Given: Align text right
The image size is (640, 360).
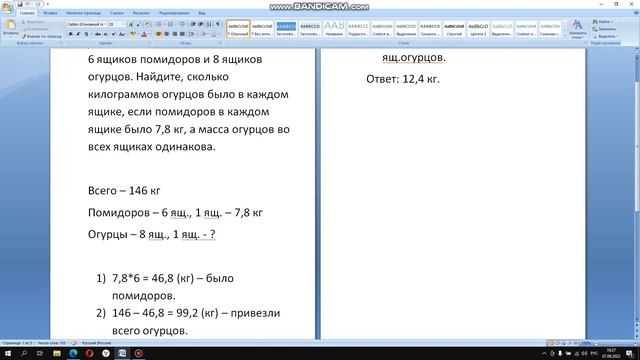Looking at the screenshot, I should pos(174,34).
